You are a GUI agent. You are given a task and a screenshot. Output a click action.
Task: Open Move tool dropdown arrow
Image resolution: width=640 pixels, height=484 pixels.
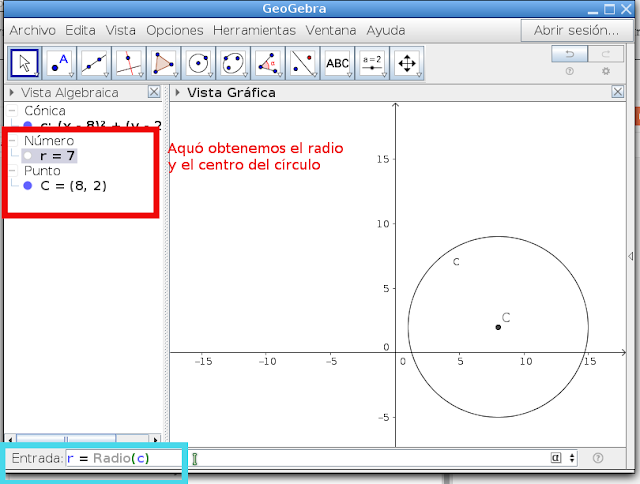click(37, 75)
